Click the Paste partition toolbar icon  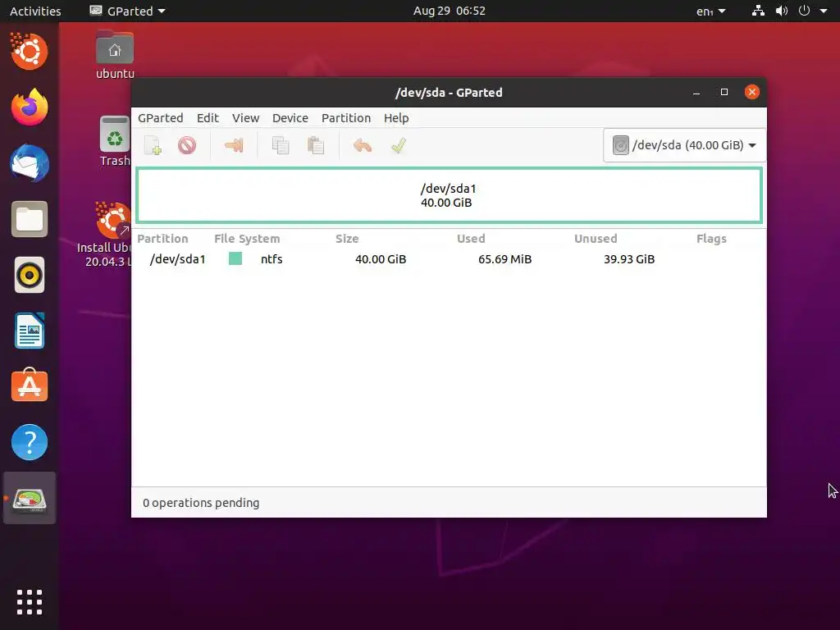click(x=316, y=145)
